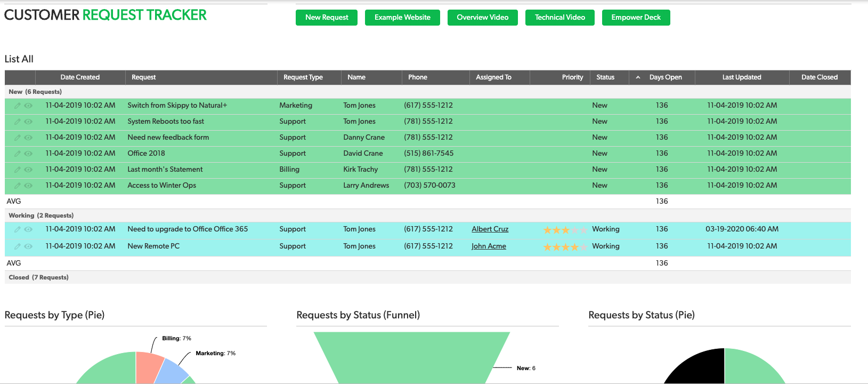Click the priority stars in John Acme's row
868x384 pixels.
pyautogui.click(x=565, y=247)
